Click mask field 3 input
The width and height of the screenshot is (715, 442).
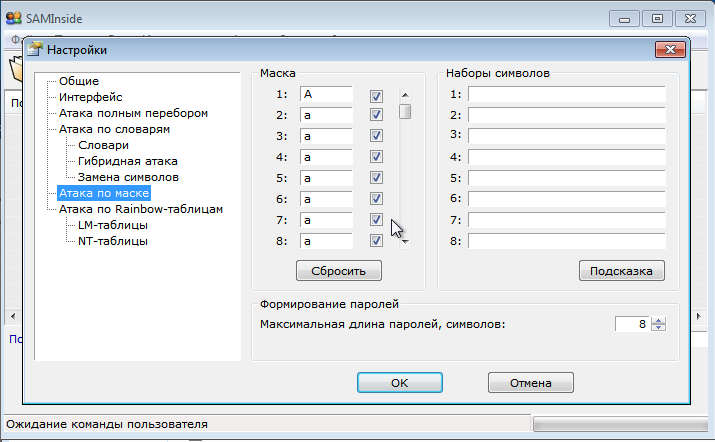pyautogui.click(x=326, y=136)
